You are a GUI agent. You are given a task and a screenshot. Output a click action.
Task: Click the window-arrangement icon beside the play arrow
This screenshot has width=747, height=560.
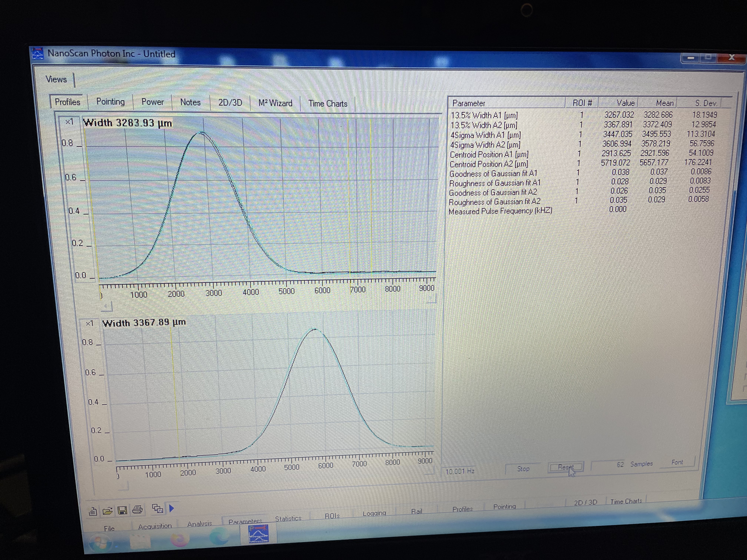[158, 508]
